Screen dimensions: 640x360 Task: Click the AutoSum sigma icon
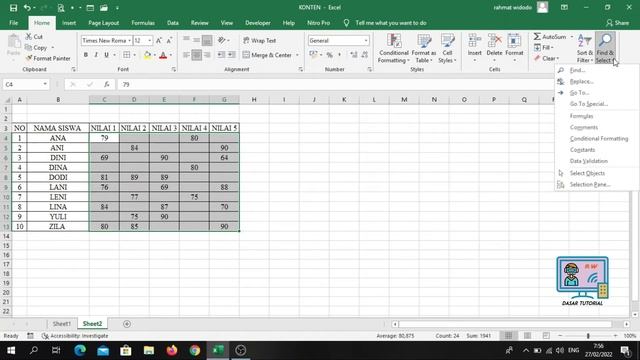537,37
